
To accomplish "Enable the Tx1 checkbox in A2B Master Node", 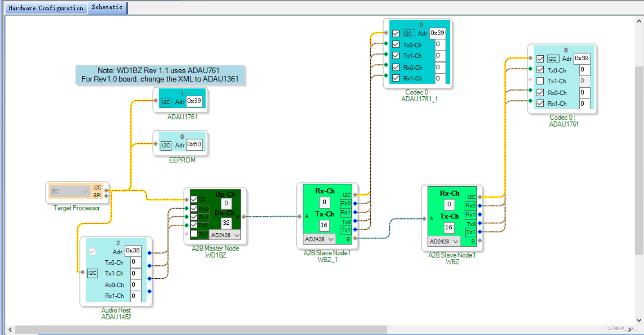I will pyautogui.click(x=194, y=234).
